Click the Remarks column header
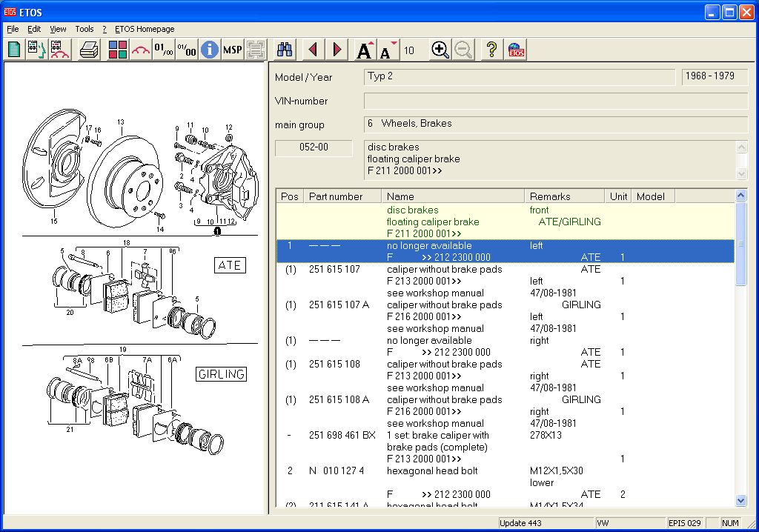 pos(565,196)
